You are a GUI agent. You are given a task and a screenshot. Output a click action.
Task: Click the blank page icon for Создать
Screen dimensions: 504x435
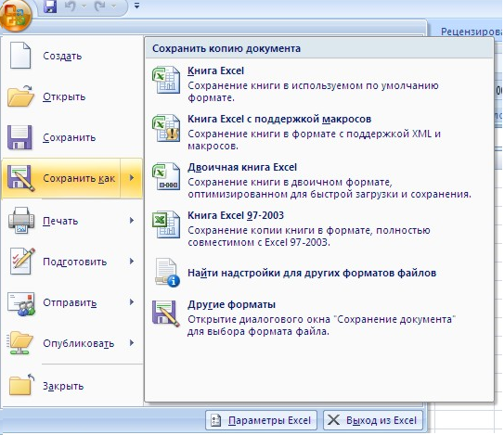pyautogui.click(x=20, y=56)
